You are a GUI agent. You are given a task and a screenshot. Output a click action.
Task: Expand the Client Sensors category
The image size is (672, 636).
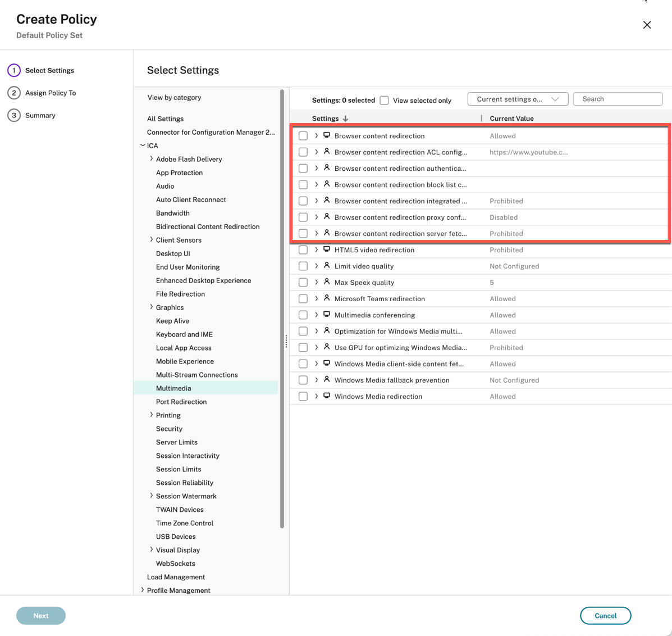tap(151, 240)
